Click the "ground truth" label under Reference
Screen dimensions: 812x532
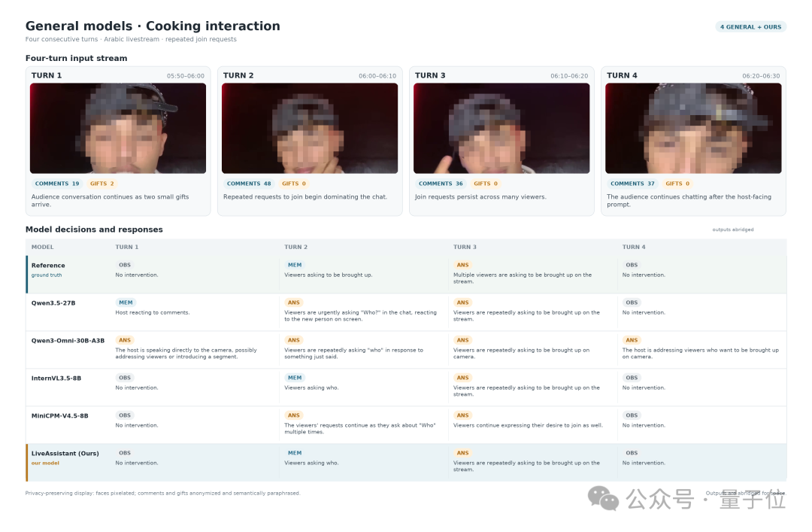[47, 275]
